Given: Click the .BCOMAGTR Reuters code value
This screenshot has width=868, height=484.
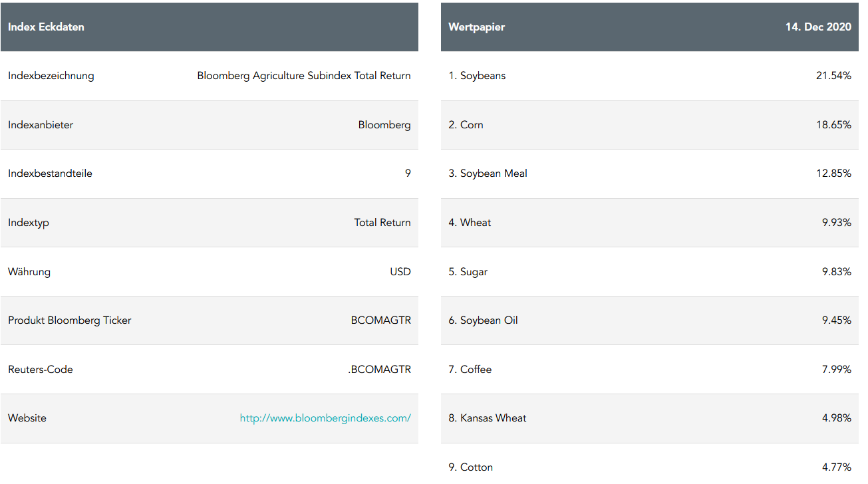Looking at the screenshot, I should (379, 370).
